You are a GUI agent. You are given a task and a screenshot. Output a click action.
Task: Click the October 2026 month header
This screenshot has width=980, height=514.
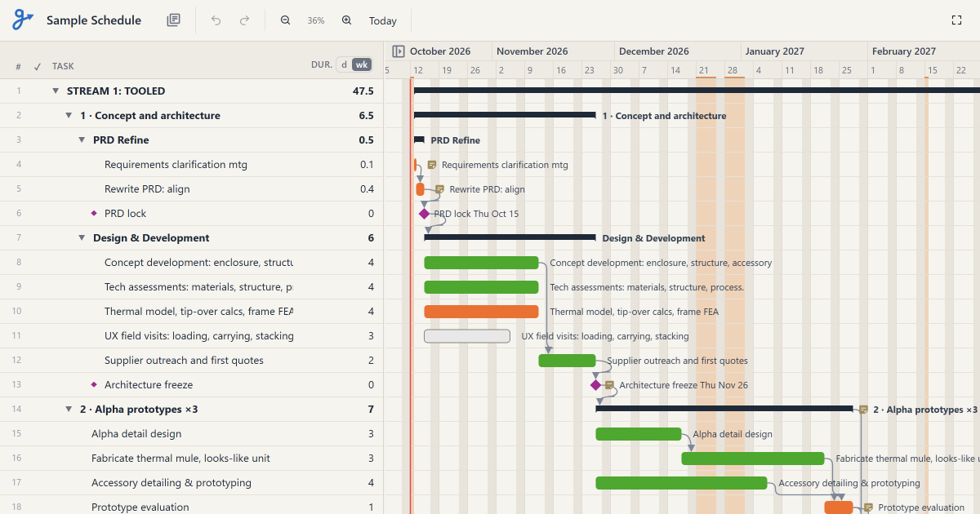(440, 51)
